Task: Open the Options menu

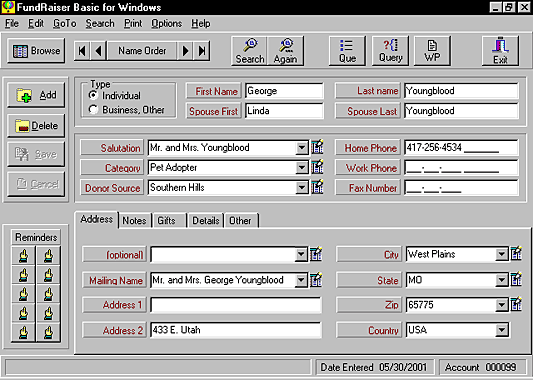Action: (x=167, y=23)
